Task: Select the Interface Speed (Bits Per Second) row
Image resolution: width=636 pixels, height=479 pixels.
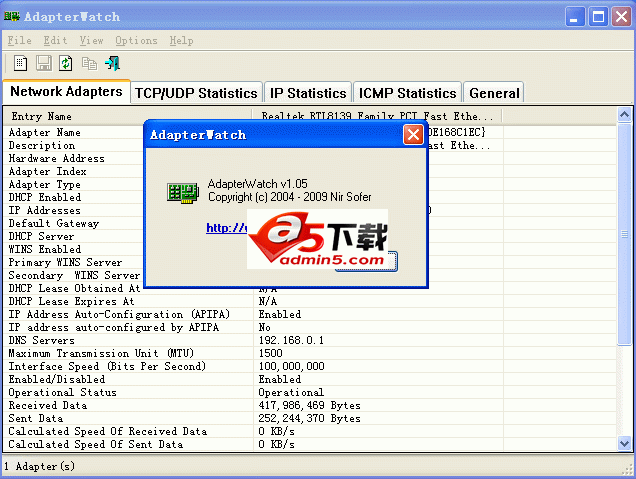Action: point(310,366)
